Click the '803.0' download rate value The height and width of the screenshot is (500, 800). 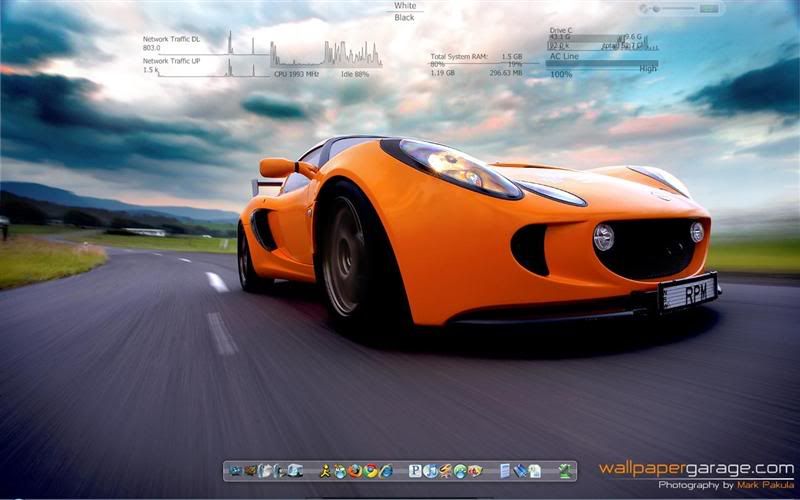pyautogui.click(x=152, y=48)
